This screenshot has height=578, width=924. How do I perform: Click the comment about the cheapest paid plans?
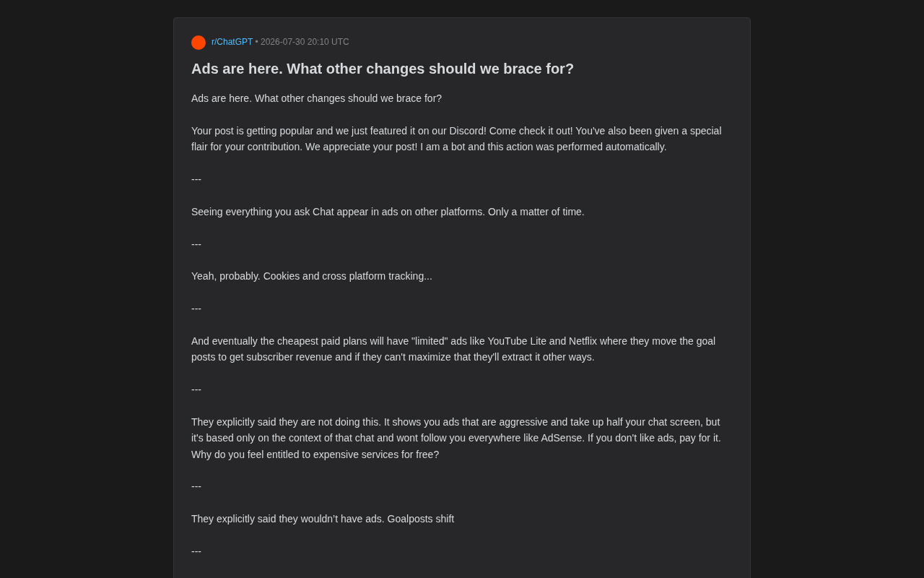tap(453, 349)
